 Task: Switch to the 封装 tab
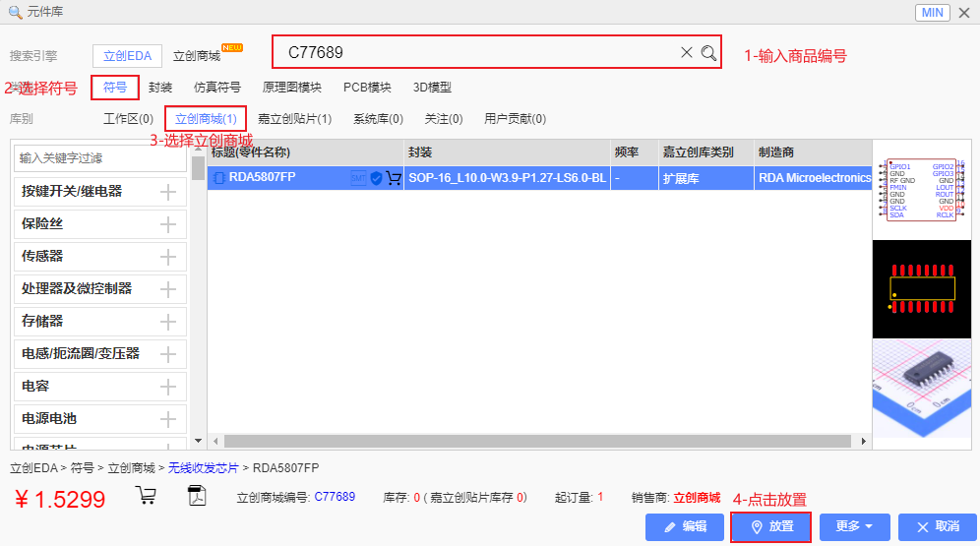pos(160,88)
